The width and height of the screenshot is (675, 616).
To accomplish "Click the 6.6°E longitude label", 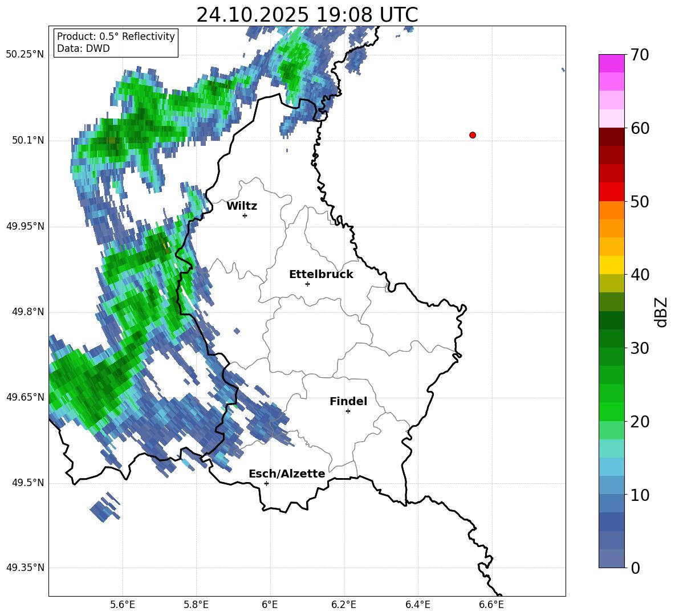I will click(491, 605).
